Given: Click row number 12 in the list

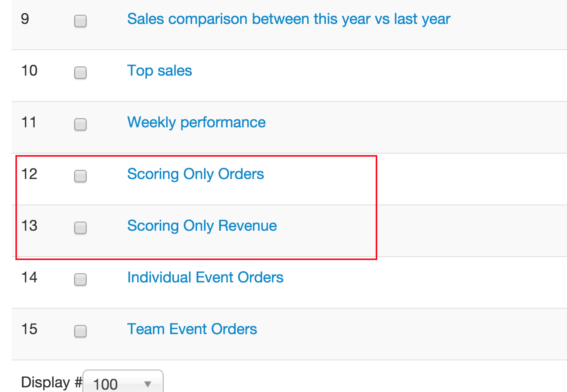Looking at the screenshot, I should [29, 174].
